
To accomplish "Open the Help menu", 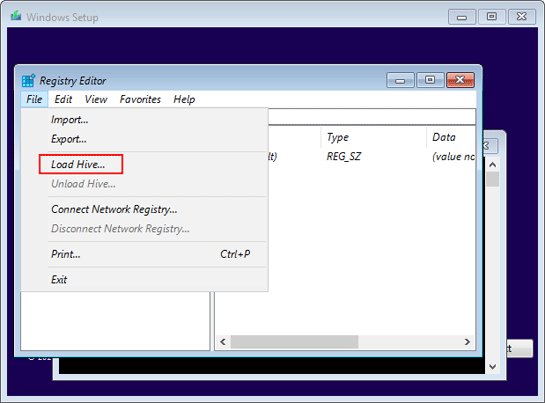I will tap(184, 99).
